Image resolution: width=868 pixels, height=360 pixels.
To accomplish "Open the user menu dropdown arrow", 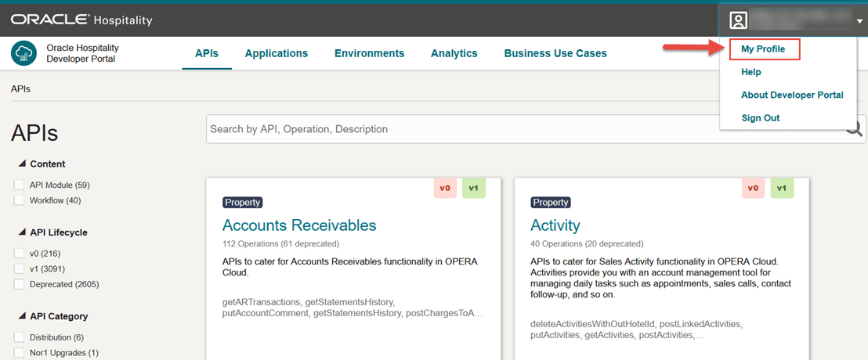I will pyautogui.click(x=859, y=22).
